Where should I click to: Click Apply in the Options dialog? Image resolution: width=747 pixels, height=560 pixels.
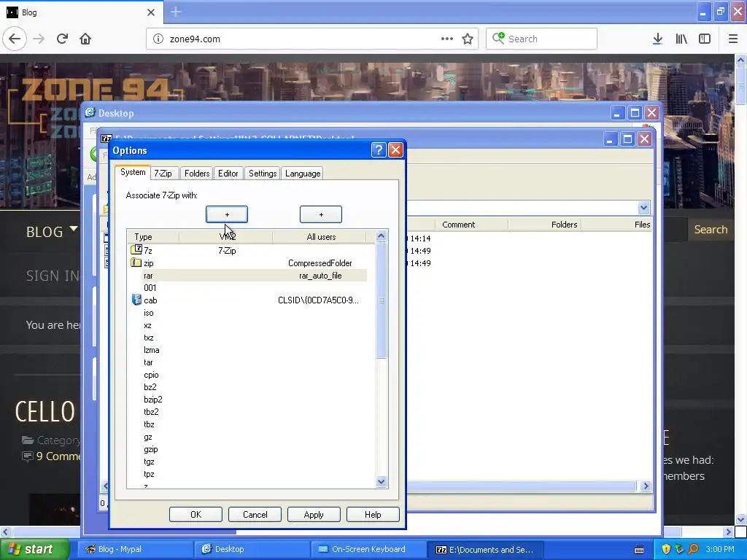coord(314,514)
